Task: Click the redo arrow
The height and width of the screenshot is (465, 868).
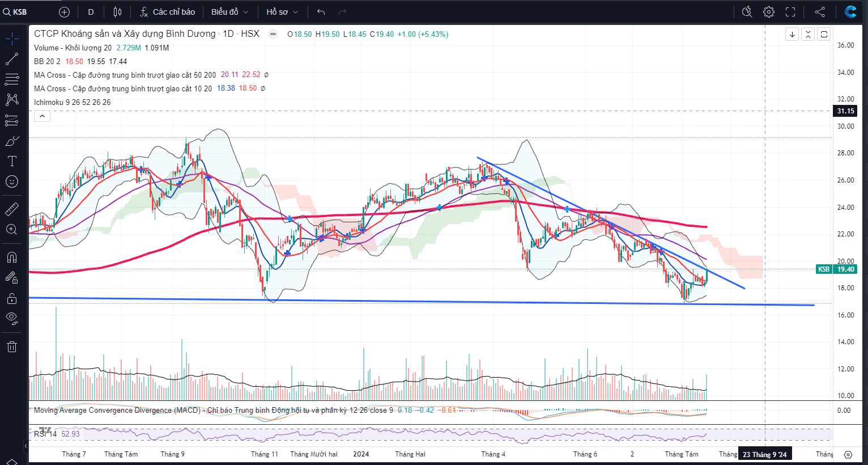Action: [x=342, y=12]
